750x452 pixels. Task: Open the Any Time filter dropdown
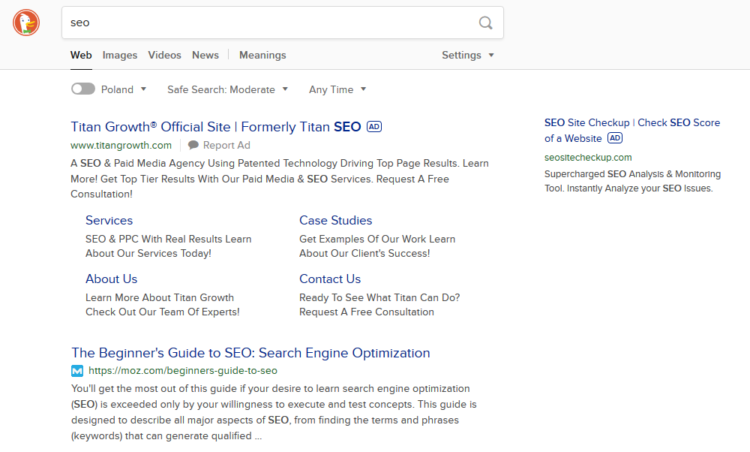[337, 89]
